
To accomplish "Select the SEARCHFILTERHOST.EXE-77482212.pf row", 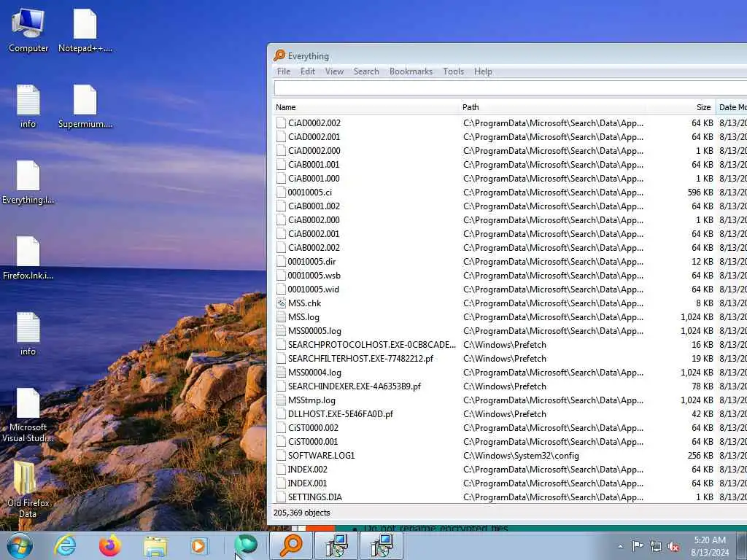I will 510,358.
